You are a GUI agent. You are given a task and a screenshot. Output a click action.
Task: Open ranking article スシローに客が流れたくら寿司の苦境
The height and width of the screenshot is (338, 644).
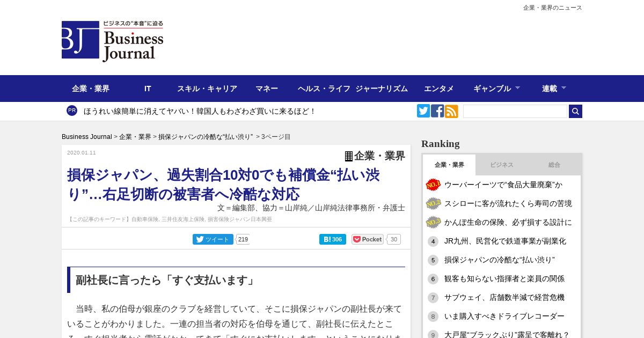click(508, 203)
